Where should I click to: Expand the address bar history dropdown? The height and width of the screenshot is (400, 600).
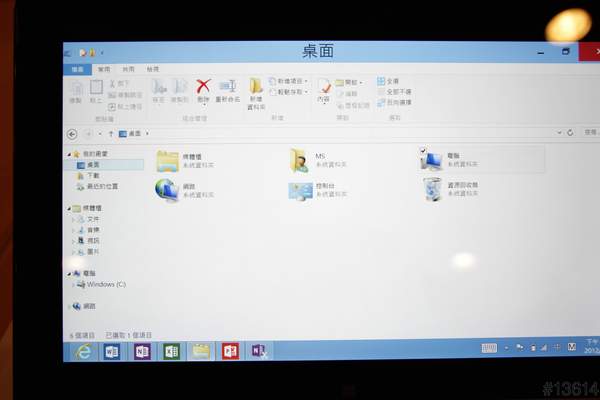click(x=559, y=132)
